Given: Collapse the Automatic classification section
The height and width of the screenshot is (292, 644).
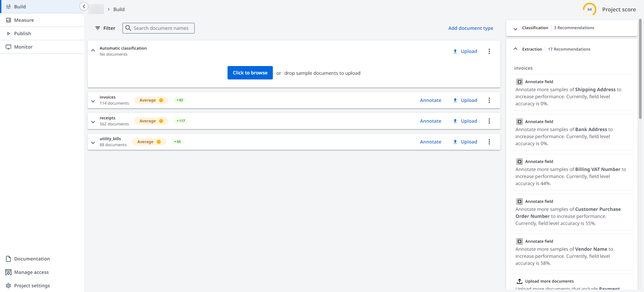Looking at the screenshot, I should (93, 50).
